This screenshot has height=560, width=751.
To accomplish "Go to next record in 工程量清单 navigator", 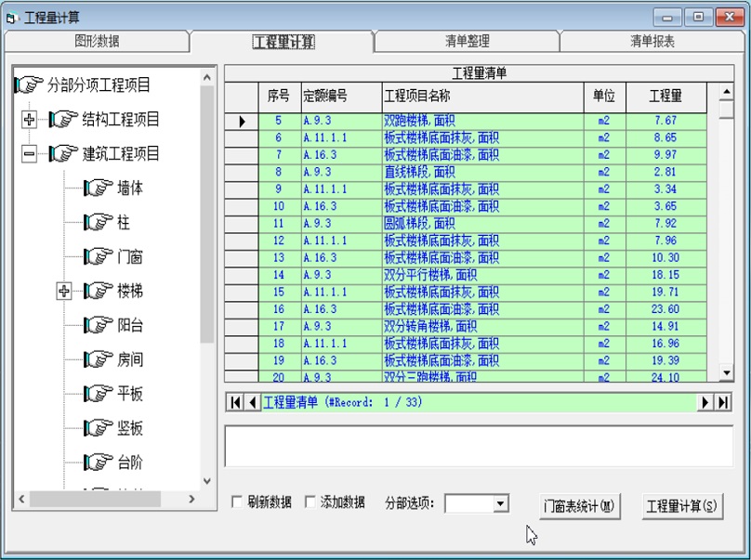I will 705,402.
